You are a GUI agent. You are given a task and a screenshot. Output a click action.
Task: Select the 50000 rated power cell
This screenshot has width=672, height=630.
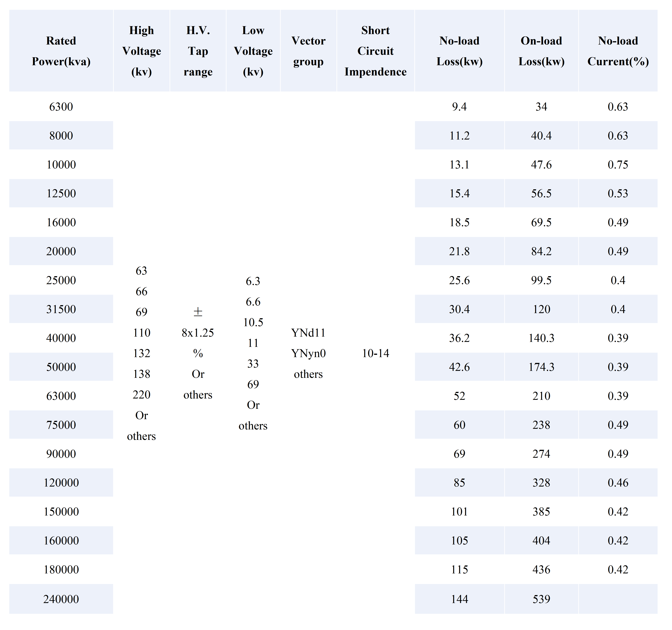tap(61, 367)
